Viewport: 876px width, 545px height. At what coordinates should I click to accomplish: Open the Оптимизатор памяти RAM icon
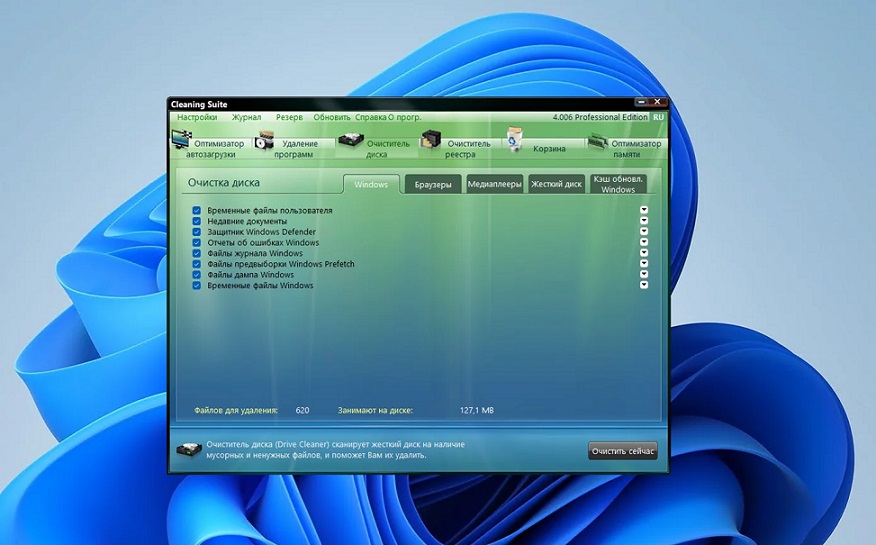[597, 144]
